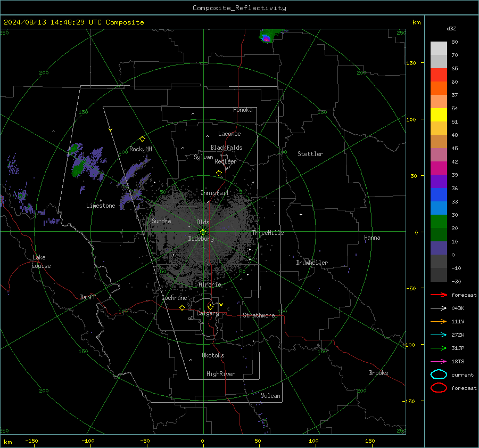Select the magenta 42-39 dBZ swatch
479x448 pixels.
click(439, 168)
